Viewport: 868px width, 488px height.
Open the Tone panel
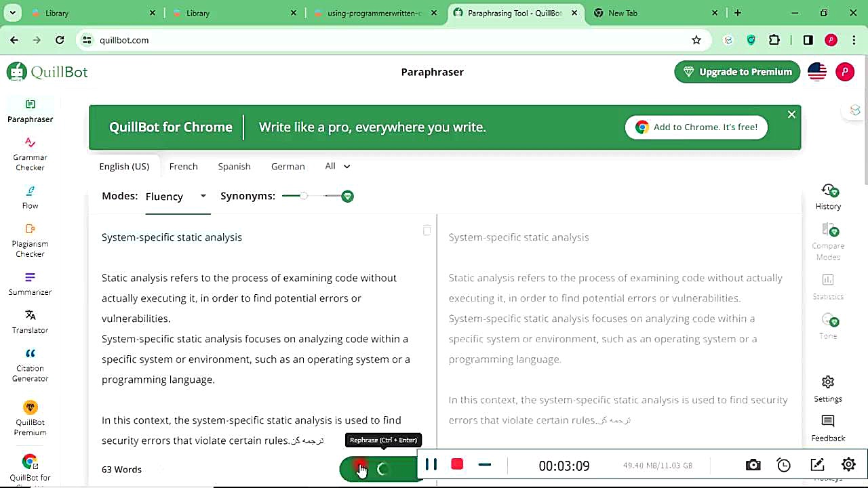(x=828, y=327)
